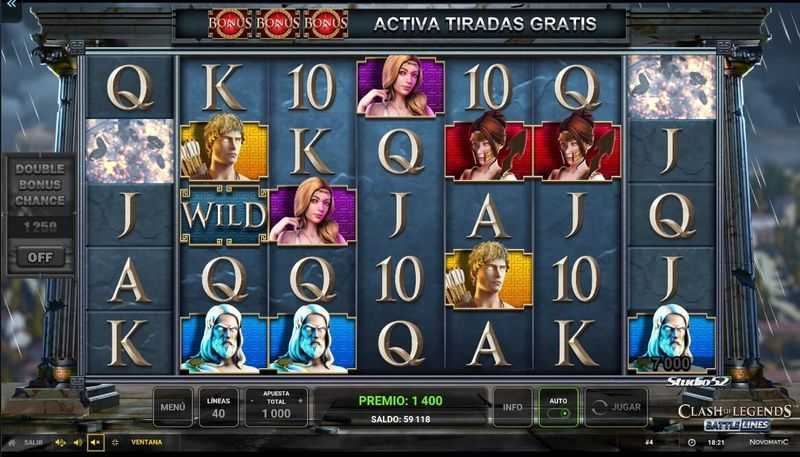Click the Zeus symbol showing 7 000
Screen dimensions: 800x457
[x=671, y=341]
